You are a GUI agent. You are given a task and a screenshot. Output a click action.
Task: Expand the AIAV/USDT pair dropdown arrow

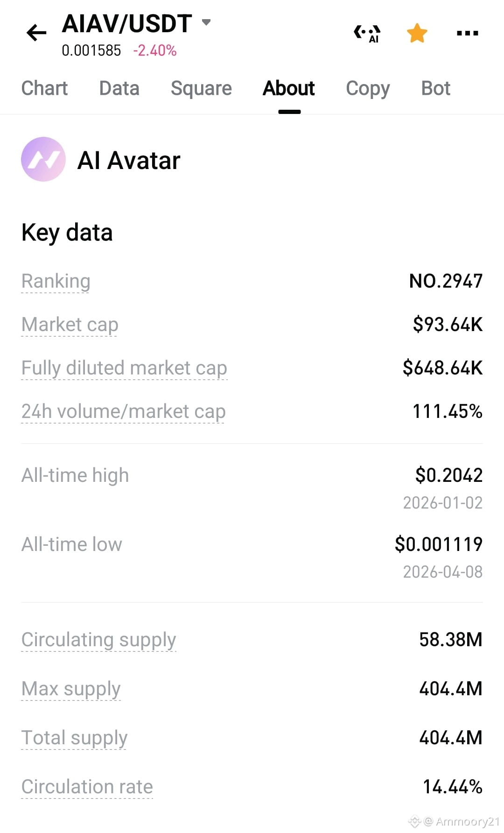click(206, 22)
